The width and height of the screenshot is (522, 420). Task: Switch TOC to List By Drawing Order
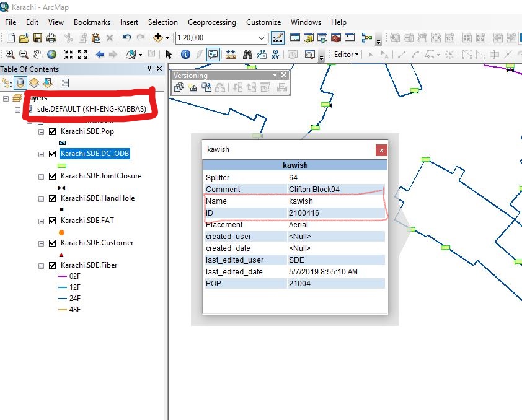click(7, 83)
